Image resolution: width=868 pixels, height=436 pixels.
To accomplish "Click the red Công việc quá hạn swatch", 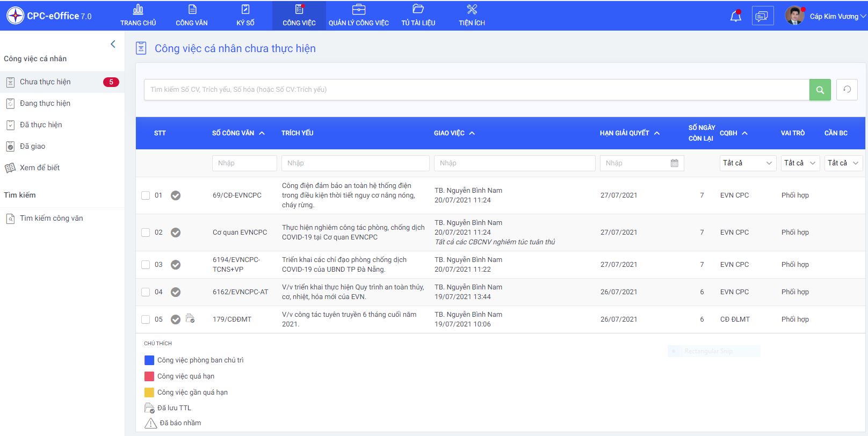I will [x=149, y=376].
